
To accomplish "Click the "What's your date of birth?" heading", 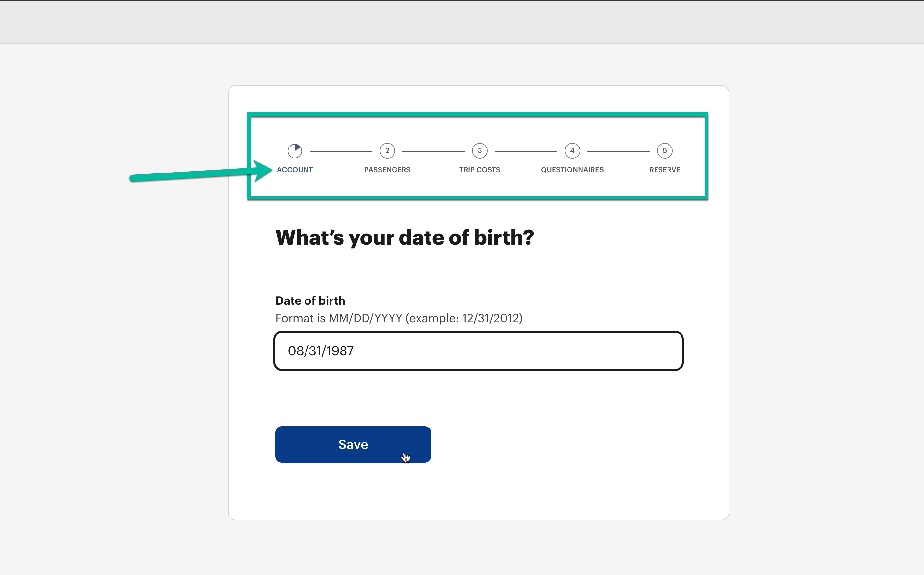I will 405,237.
